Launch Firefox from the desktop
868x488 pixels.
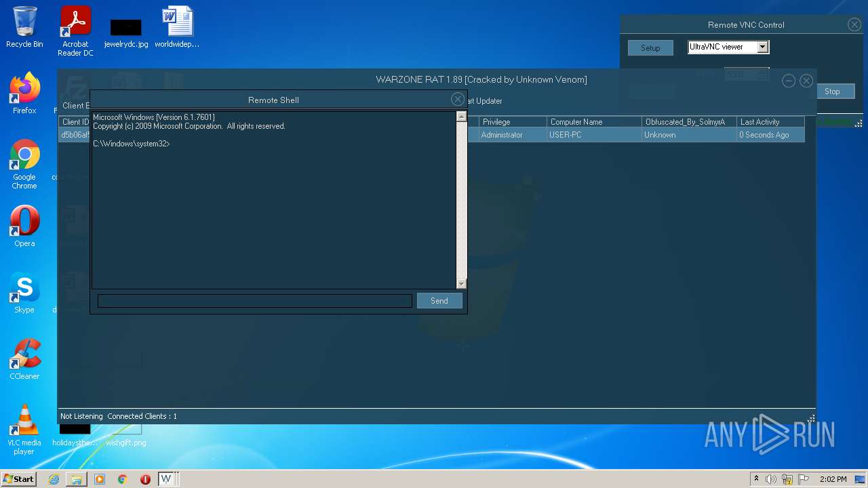click(24, 94)
